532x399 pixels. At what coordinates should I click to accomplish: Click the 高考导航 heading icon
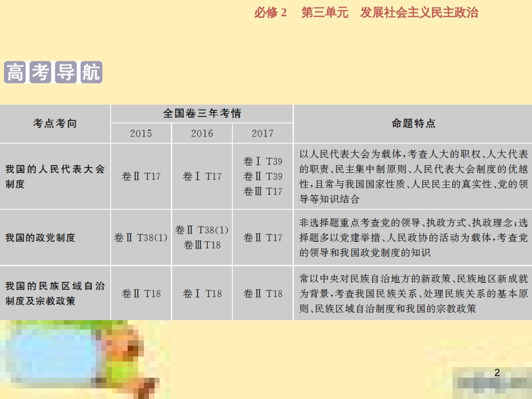pos(52,72)
